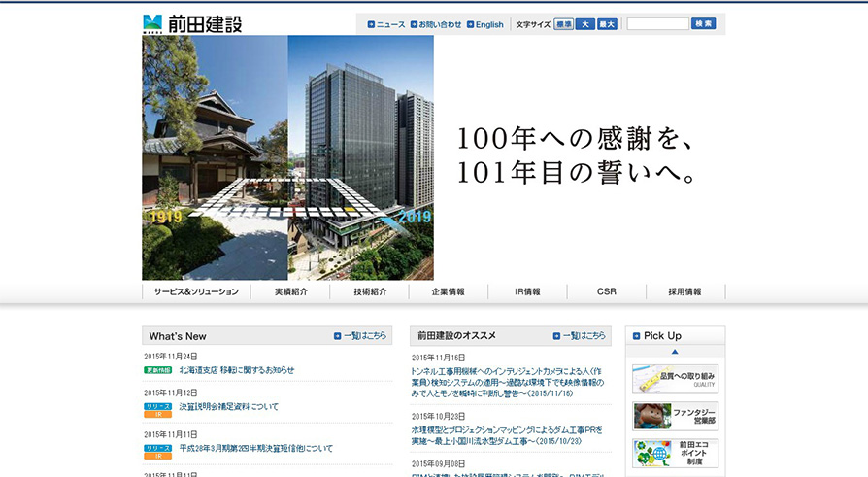868x477 pixels.
Task: Open the 採用情報 menu
Action: click(x=685, y=291)
